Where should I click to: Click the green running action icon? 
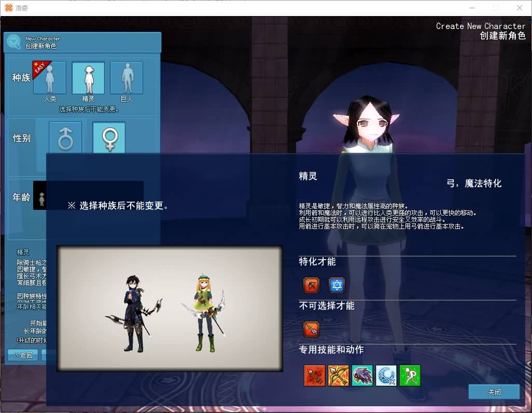click(410, 376)
